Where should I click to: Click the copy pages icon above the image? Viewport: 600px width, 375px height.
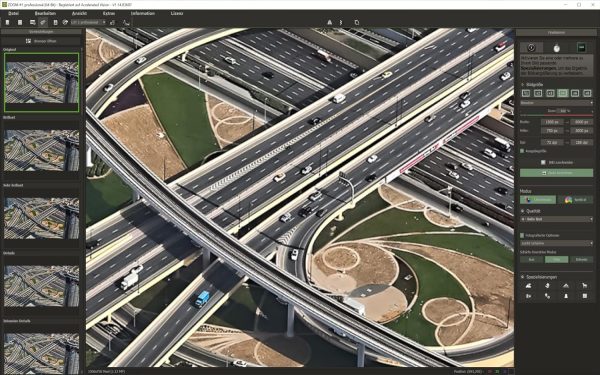click(357, 23)
